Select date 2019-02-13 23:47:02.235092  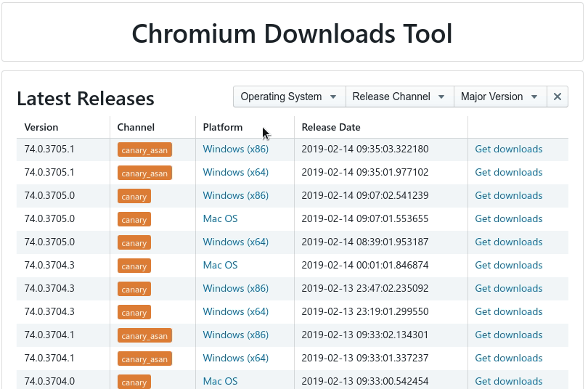(365, 289)
